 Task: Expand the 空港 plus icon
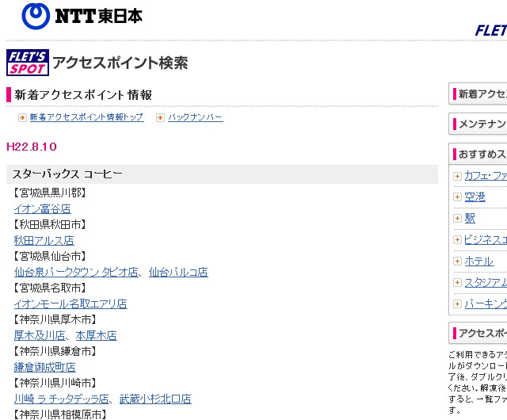click(x=457, y=197)
